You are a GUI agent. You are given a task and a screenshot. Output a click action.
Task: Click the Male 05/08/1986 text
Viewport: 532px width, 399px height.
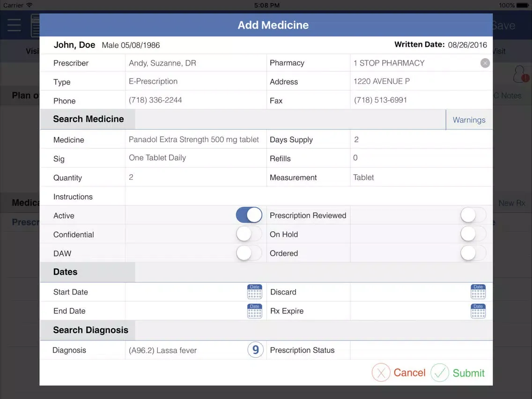click(131, 45)
